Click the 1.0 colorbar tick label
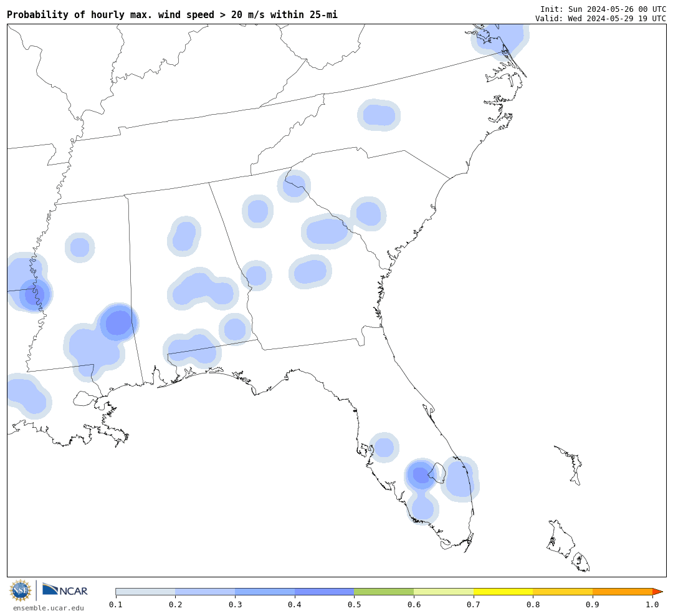Image resolution: width=673 pixels, height=616 pixels. [x=652, y=605]
